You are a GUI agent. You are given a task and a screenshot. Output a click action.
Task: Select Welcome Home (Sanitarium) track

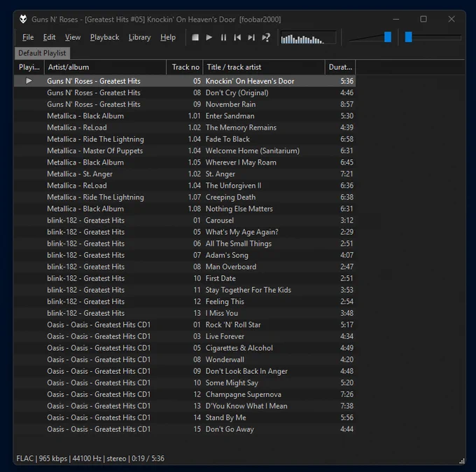[x=185, y=151]
